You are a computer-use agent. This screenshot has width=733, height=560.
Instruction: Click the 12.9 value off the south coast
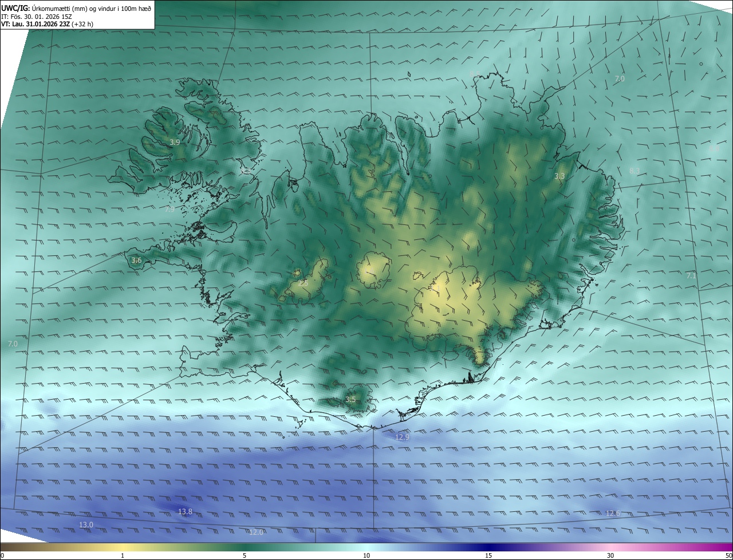[x=403, y=437]
